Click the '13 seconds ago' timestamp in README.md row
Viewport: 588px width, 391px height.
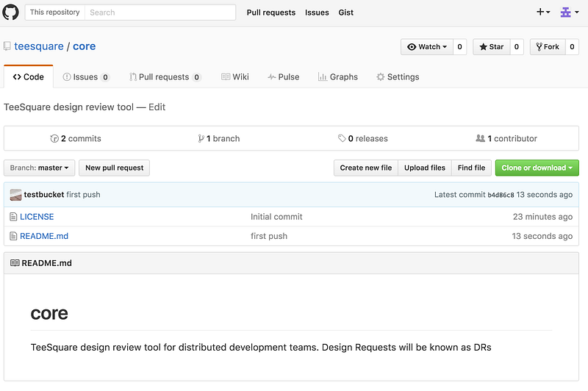[x=542, y=236]
